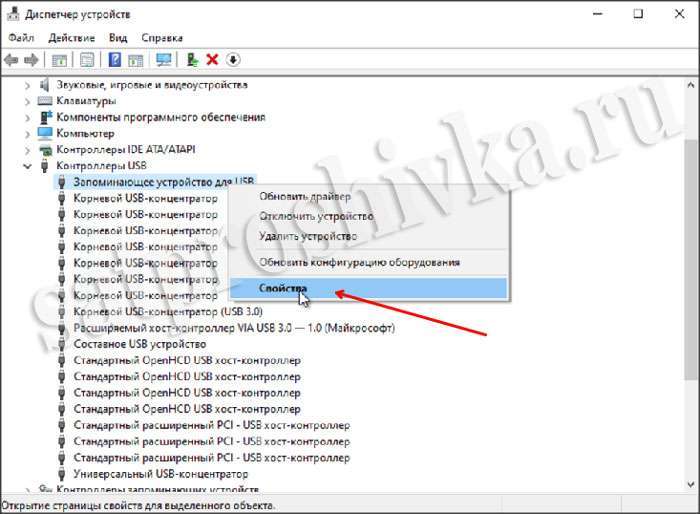
Task: Open the Действие menu
Action: pos(71,38)
